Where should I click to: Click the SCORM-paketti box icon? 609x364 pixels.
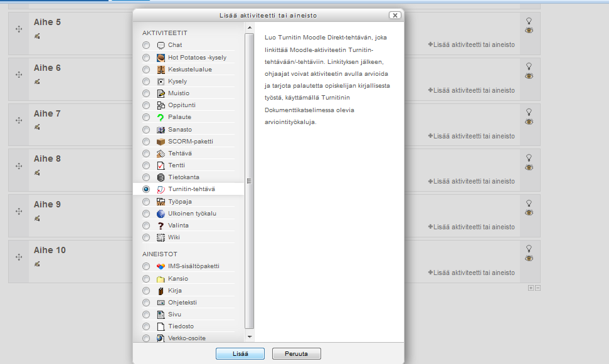coord(161,142)
